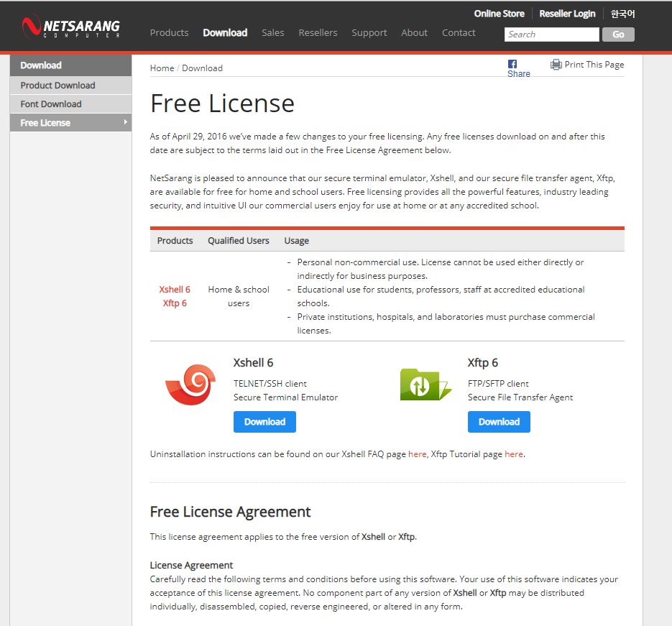Open Xshell FAQ page 'here' link
The height and width of the screenshot is (626, 672).
coord(417,454)
